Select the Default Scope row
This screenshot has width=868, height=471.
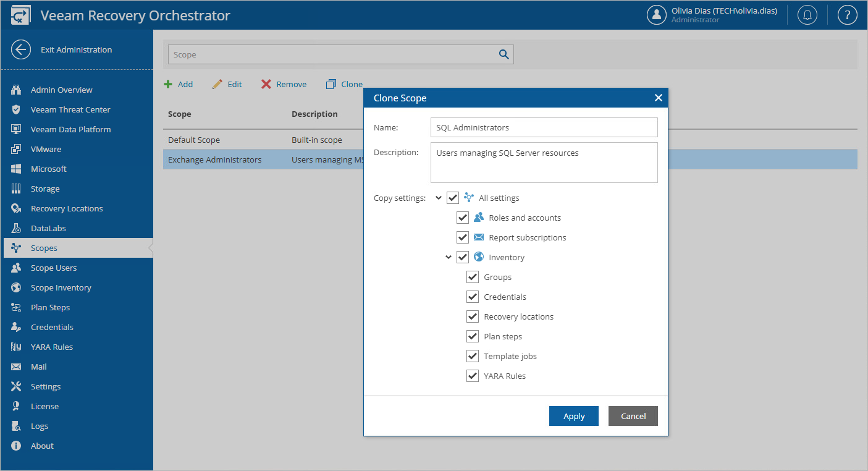coord(510,140)
